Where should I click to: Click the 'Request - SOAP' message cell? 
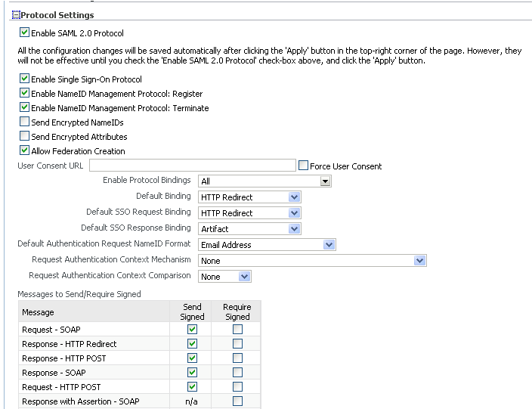(94, 330)
